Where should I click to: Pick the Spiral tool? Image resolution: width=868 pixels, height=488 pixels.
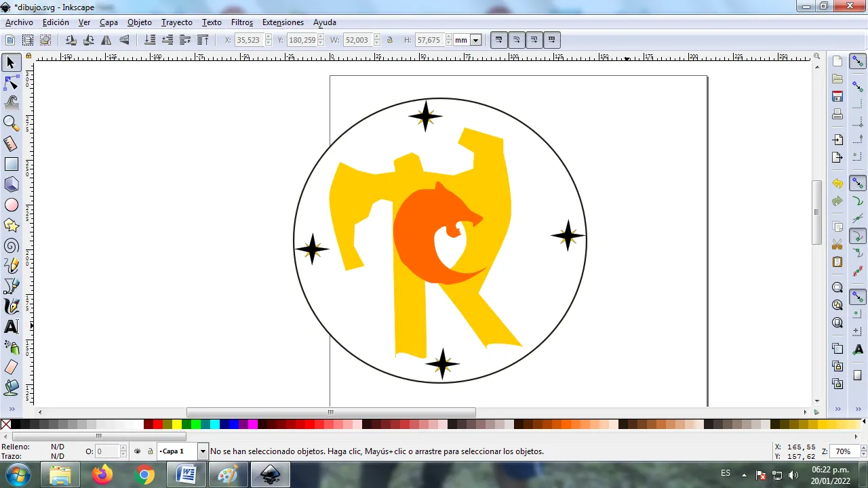11,245
